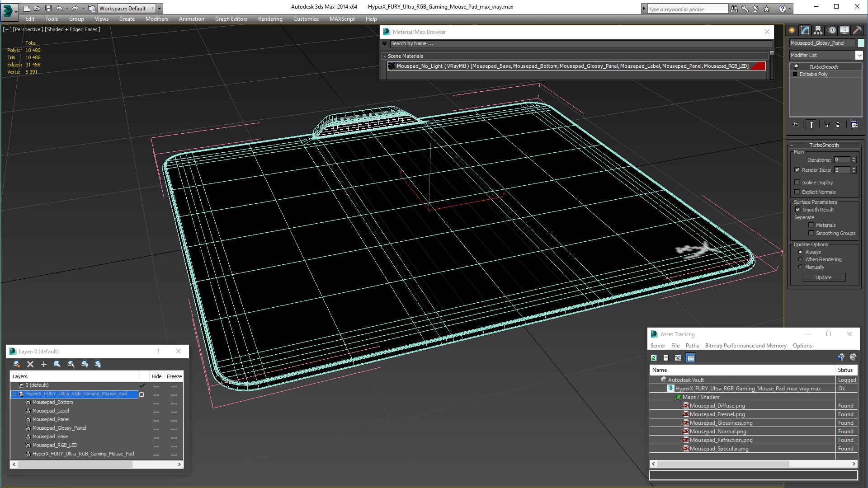Toggle TurboSmooth lightbulb in modifier stack
This screenshot has height=488, width=868.
pyautogui.click(x=796, y=66)
